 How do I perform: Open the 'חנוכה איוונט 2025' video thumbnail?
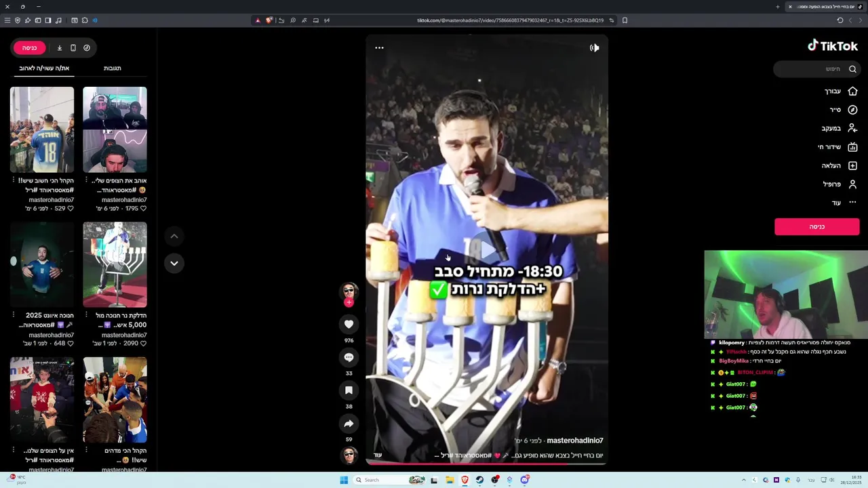click(42, 264)
